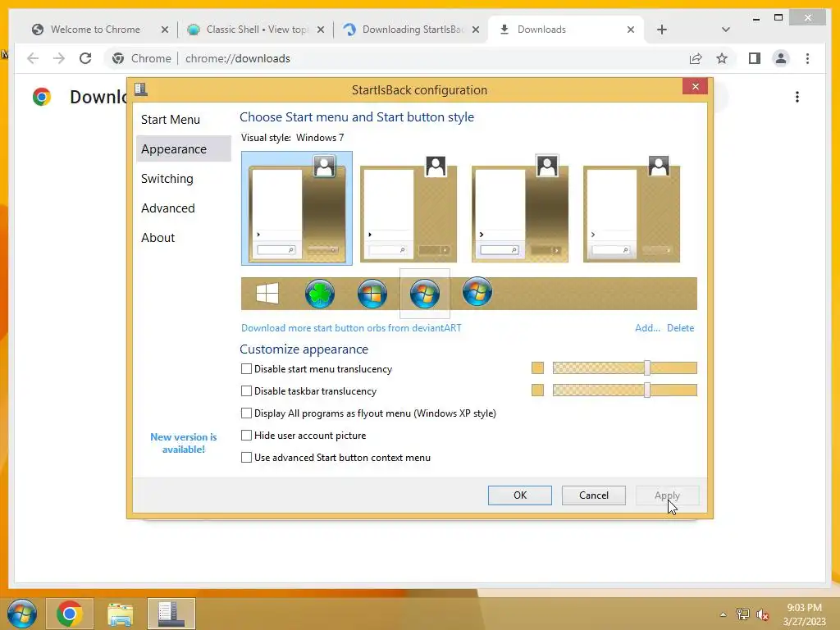The height and width of the screenshot is (630, 840).
Task: Open Chrome tab search dropdown arrow
Action: pyautogui.click(x=725, y=30)
